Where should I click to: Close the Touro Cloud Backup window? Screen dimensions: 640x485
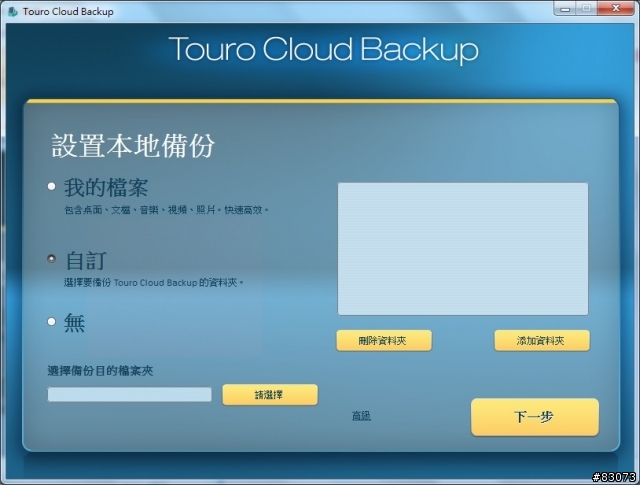[x=616, y=9]
